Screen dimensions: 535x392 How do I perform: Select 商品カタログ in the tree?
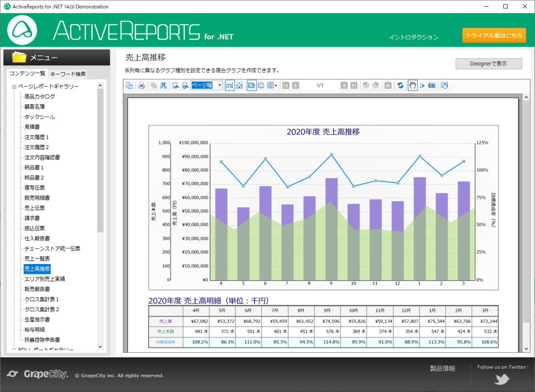point(40,96)
